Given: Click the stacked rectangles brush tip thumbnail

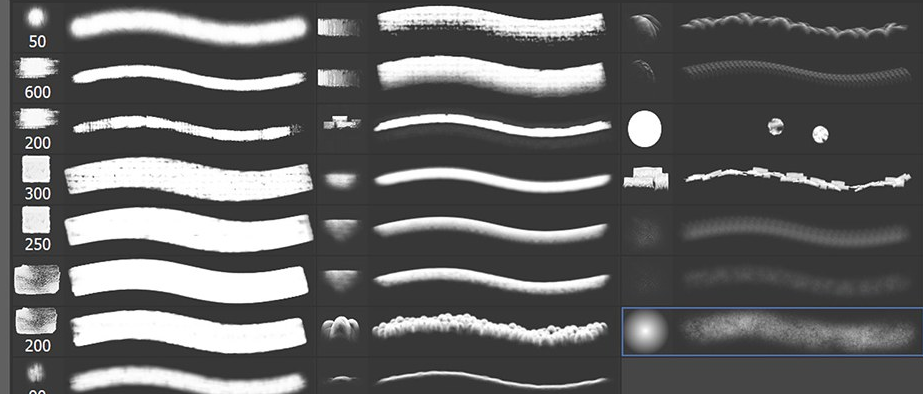Looking at the screenshot, I should click(x=646, y=179).
